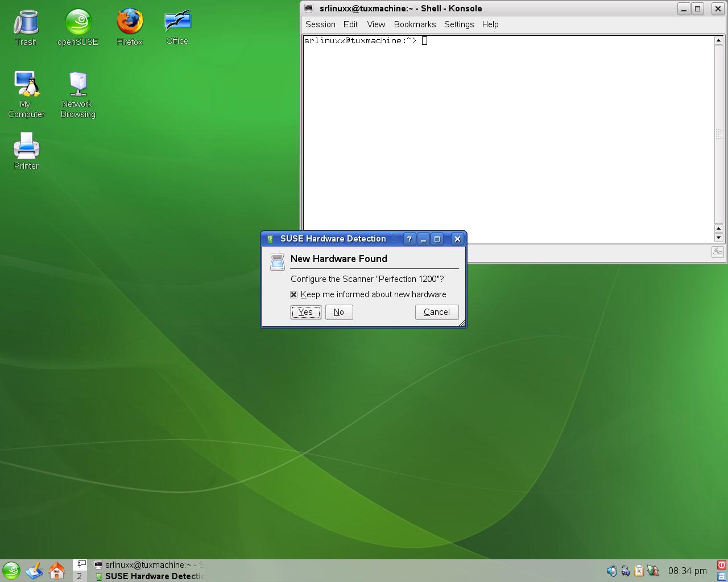This screenshot has width=728, height=582.
Task: Open the View menu in Konsole
Action: tap(376, 24)
